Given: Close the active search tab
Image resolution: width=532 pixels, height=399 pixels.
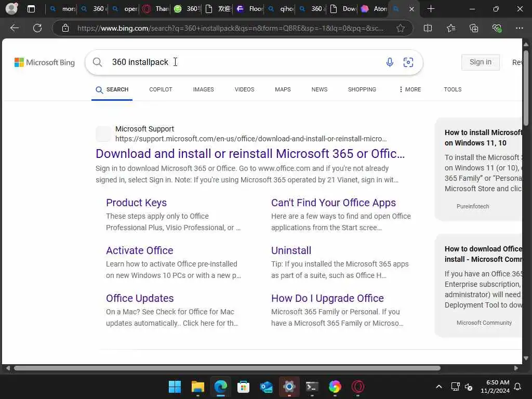Looking at the screenshot, I should tap(411, 9).
